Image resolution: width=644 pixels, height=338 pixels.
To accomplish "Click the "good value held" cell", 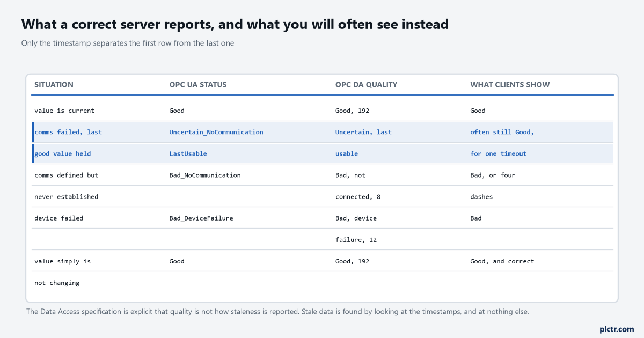I will click(62, 153).
